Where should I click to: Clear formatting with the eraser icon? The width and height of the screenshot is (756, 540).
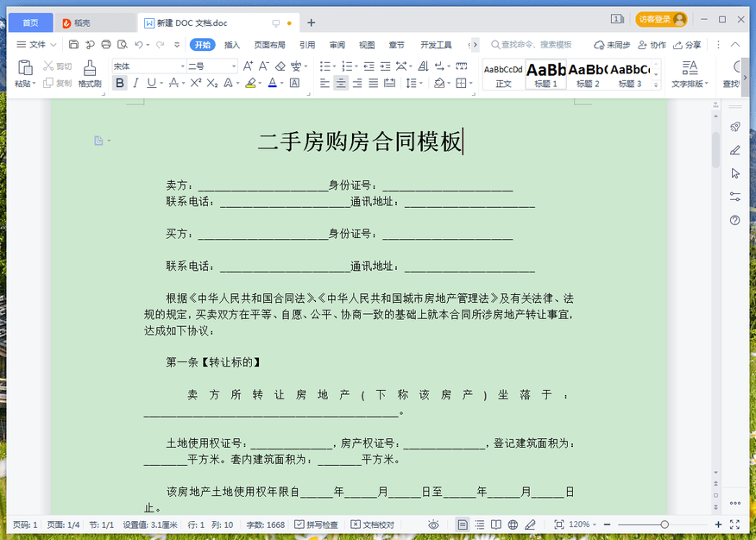(x=280, y=66)
